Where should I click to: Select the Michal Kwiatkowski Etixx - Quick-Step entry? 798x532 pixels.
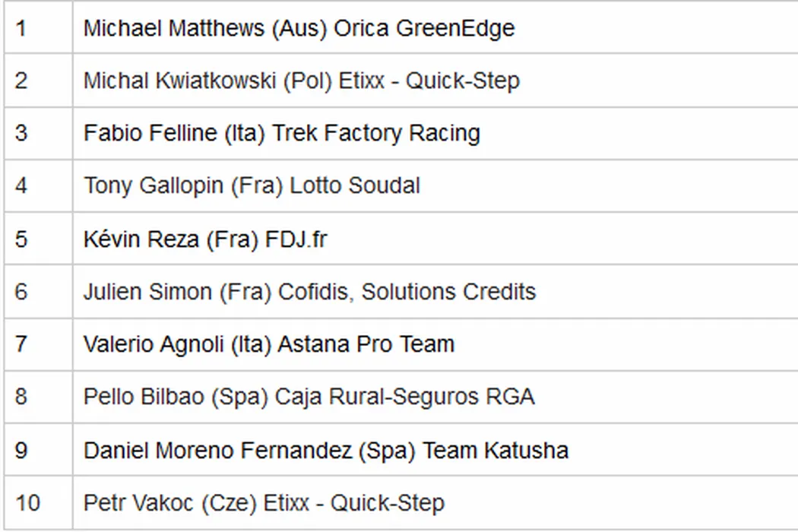pyautogui.click(x=301, y=81)
